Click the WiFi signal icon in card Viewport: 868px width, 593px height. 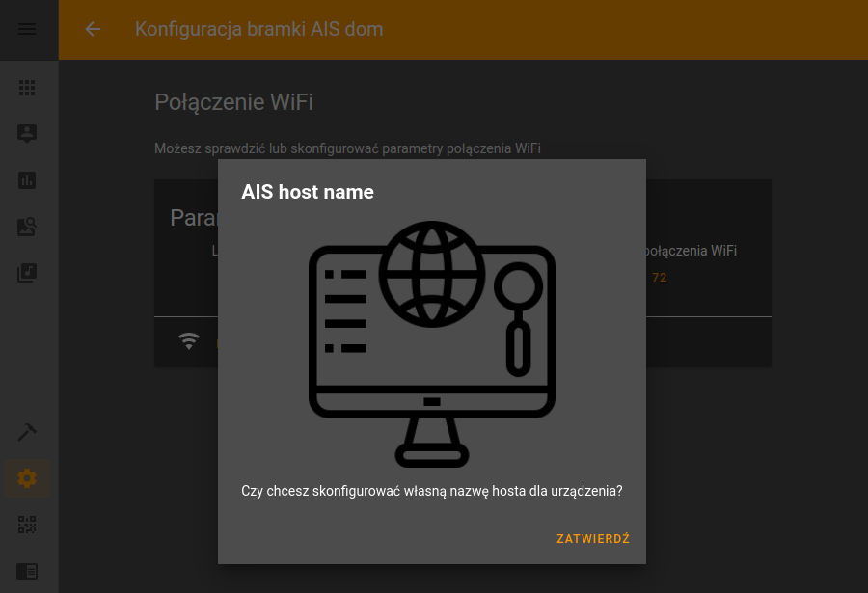189,341
